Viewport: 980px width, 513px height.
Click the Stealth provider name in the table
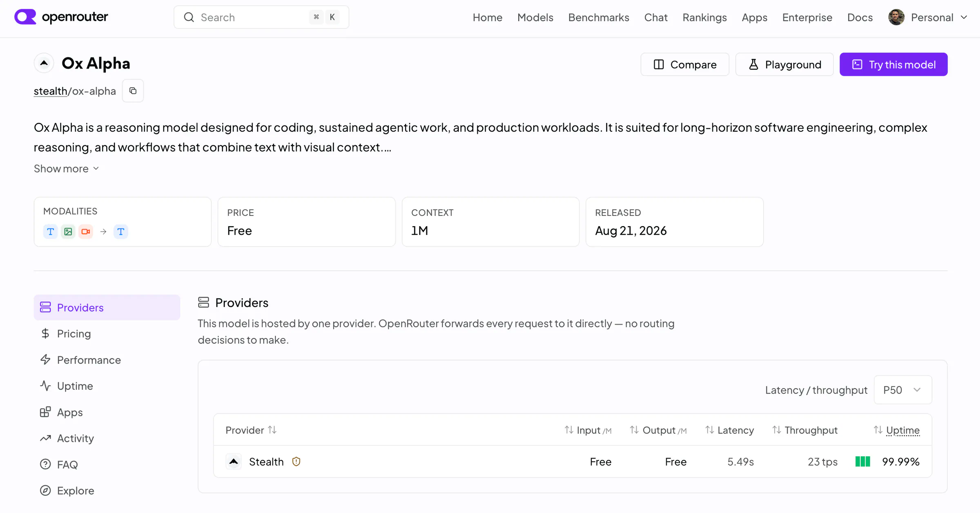tap(266, 462)
